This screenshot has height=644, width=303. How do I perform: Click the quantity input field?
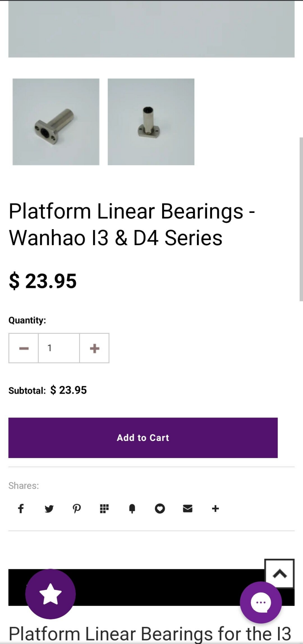click(59, 348)
